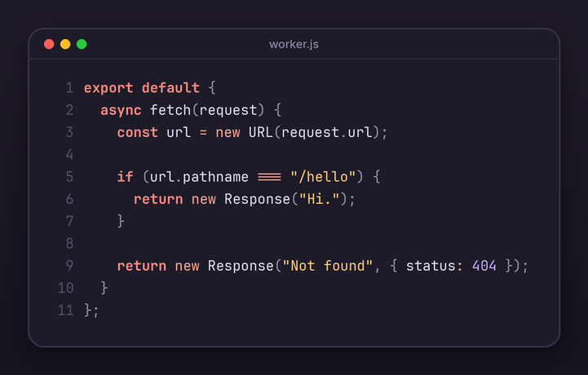Click line number 9 in gutter
Viewport: 588px width, 375px height.
[x=69, y=266]
